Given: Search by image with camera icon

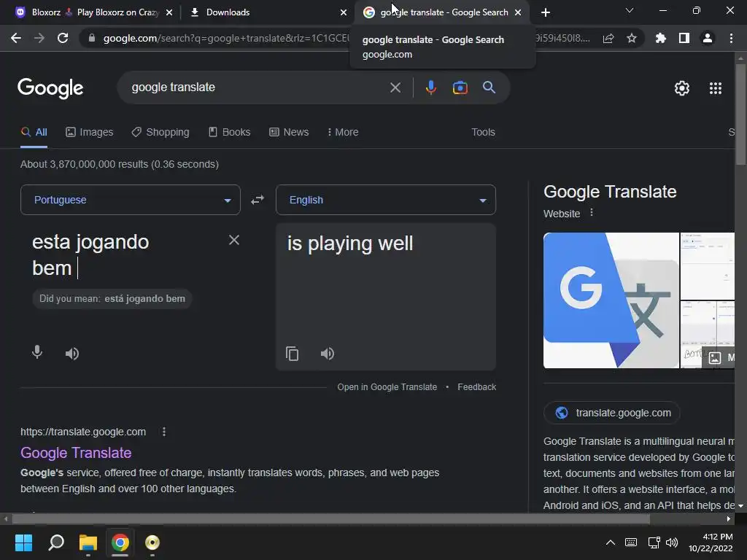Looking at the screenshot, I should pos(460,87).
